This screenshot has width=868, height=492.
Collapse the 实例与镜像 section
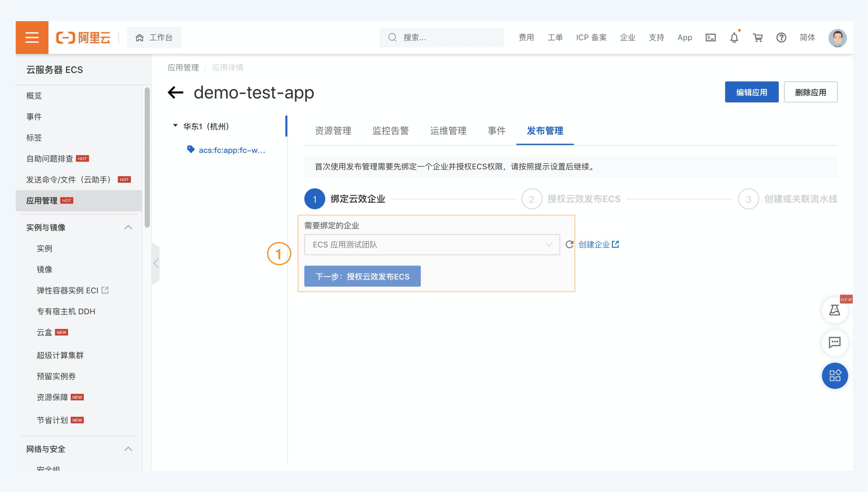(x=128, y=227)
